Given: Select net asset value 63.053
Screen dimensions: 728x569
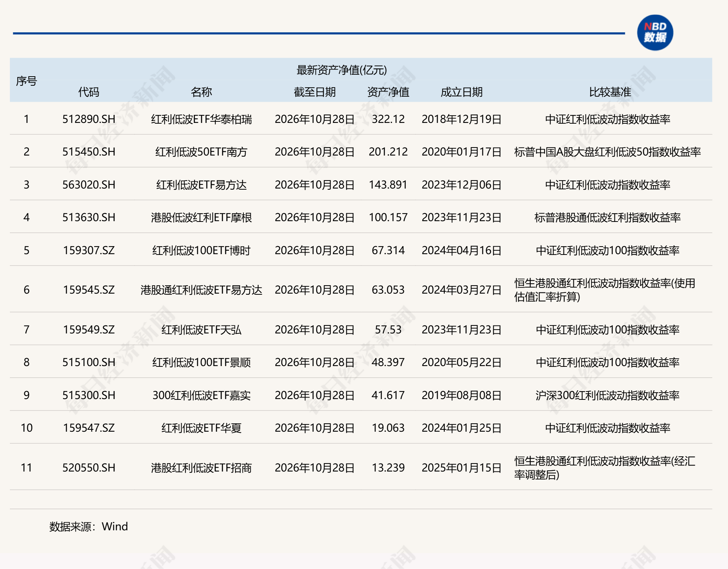Looking at the screenshot, I should (x=388, y=290).
